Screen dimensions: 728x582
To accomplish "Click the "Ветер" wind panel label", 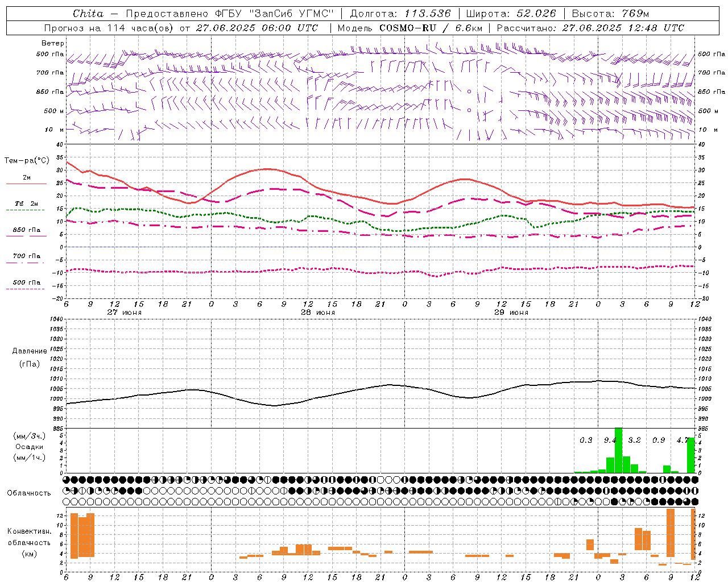I will click(53, 43).
